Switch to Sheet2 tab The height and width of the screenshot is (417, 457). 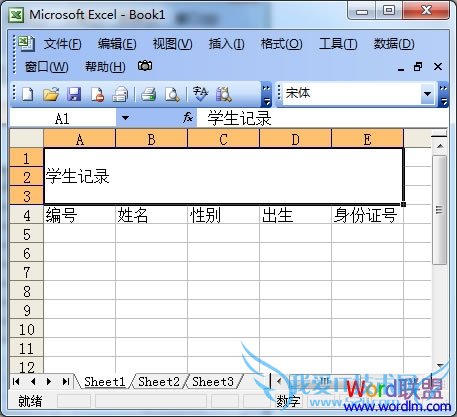tap(159, 382)
